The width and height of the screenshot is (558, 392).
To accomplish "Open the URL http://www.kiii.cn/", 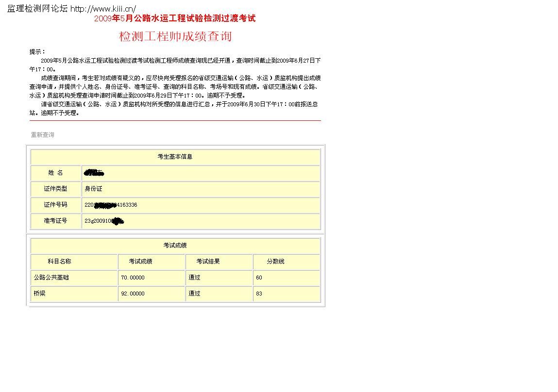I will pyautogui.click(x=101, y=8).
